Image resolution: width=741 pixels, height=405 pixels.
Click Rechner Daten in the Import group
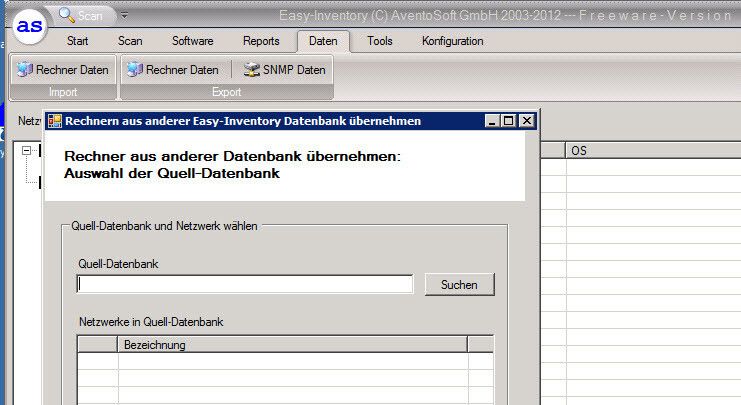63,70
